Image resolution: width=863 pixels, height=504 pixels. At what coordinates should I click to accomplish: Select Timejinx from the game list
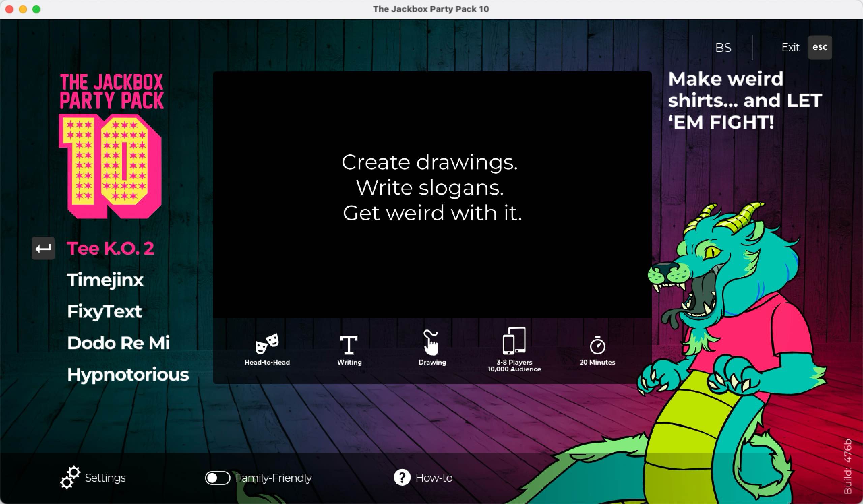click(x=105, y=281)
